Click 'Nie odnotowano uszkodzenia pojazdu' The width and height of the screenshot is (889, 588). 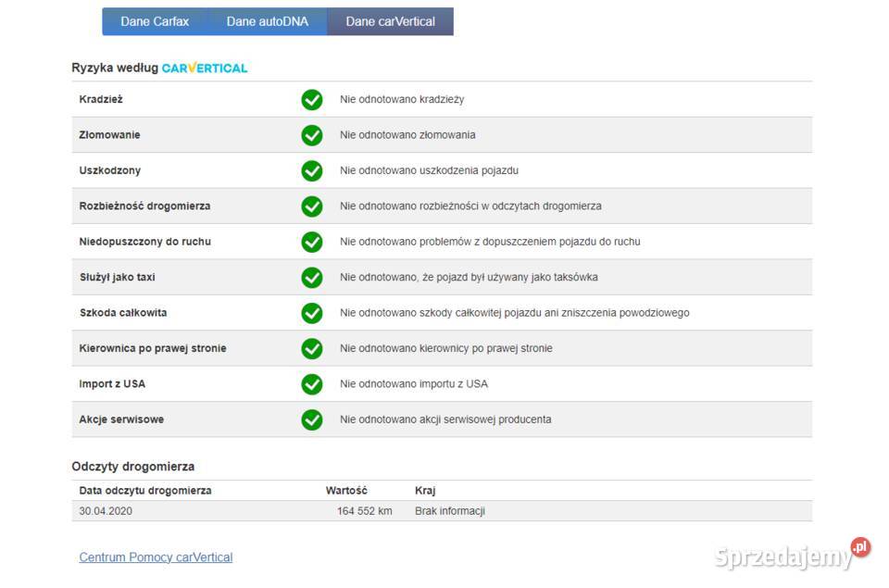[x=429, y=170]
